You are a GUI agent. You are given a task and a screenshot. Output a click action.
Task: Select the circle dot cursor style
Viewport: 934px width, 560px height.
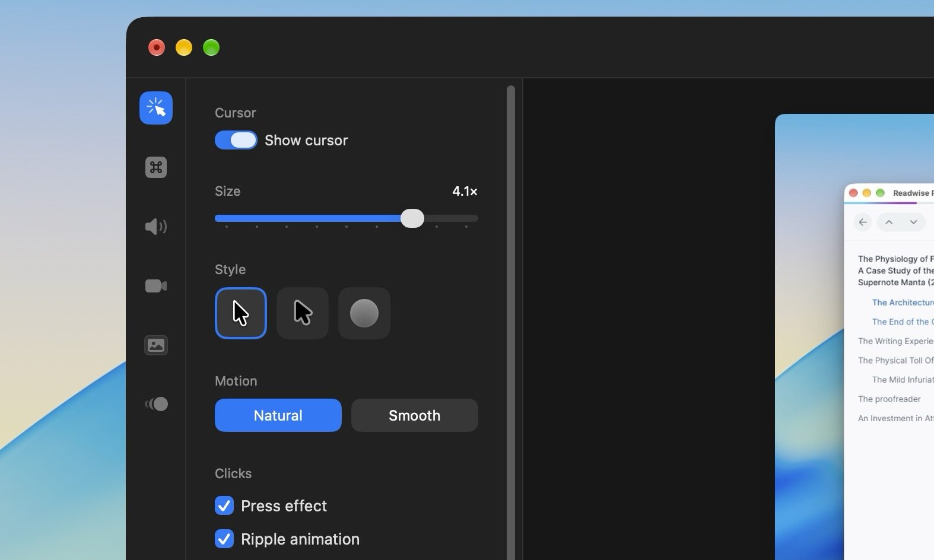[x=364, y=313]
